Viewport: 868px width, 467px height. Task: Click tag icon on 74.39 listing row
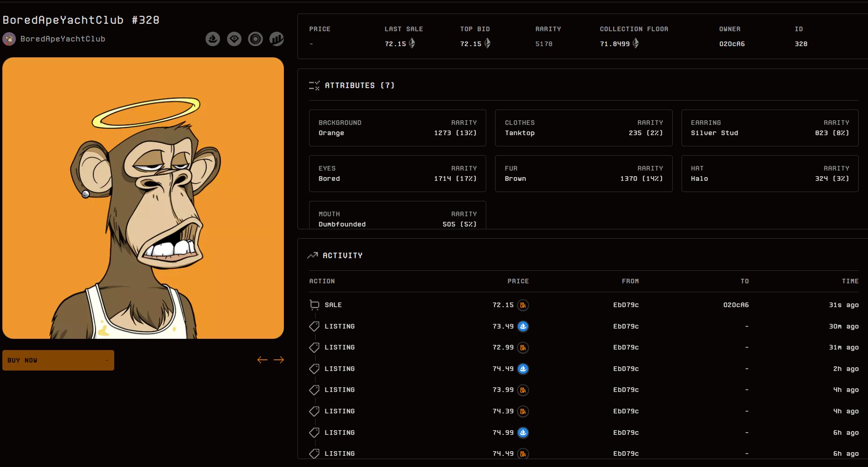tap(315, 412)
